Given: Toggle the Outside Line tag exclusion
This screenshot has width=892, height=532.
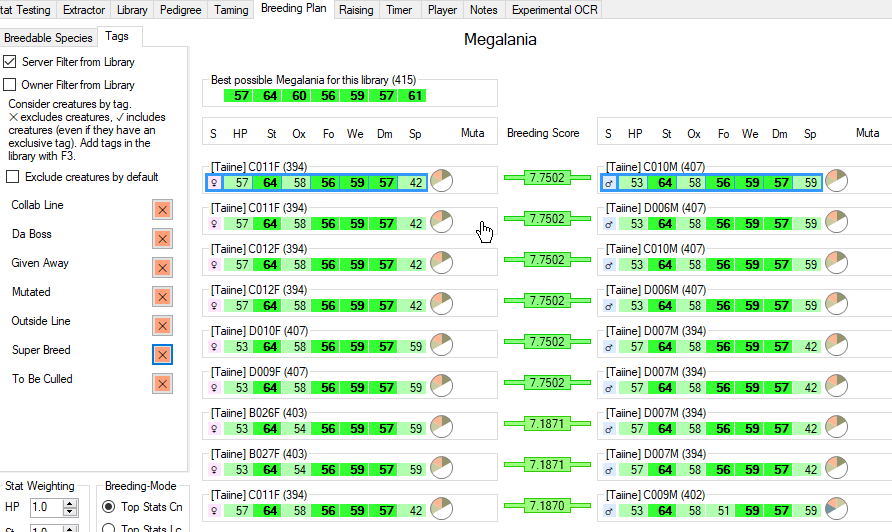Looking at the screenshot, I should [162, 325].
